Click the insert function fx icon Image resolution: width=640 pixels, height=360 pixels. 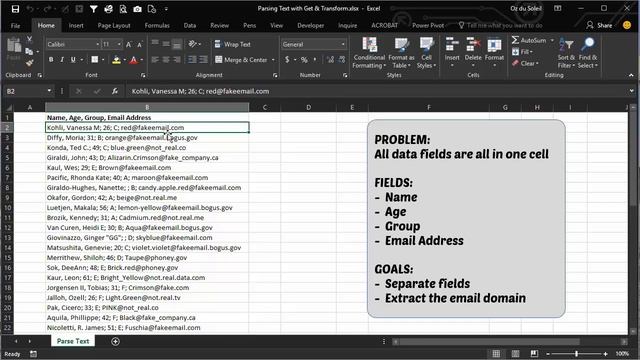pyautogui.click(x=115, y=91)
